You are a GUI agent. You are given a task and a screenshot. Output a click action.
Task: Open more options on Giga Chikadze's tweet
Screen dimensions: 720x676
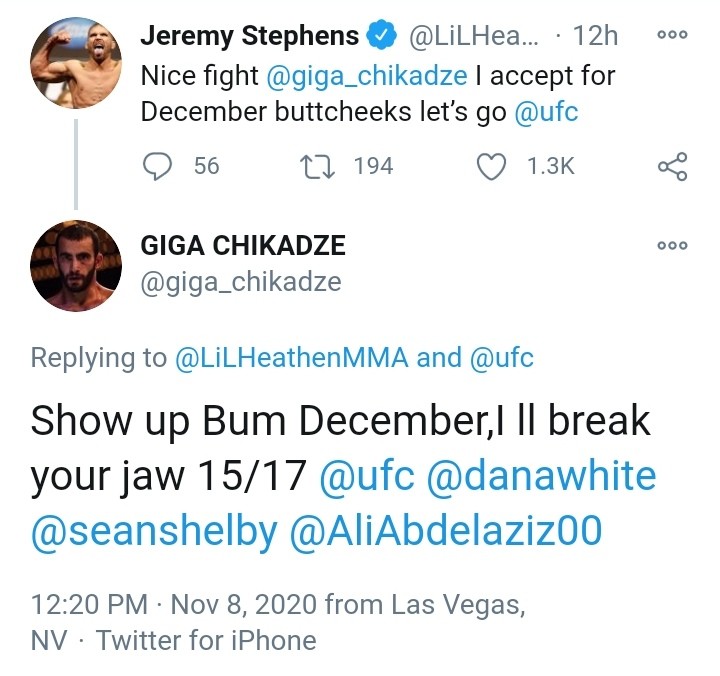(x=672, y=245)
